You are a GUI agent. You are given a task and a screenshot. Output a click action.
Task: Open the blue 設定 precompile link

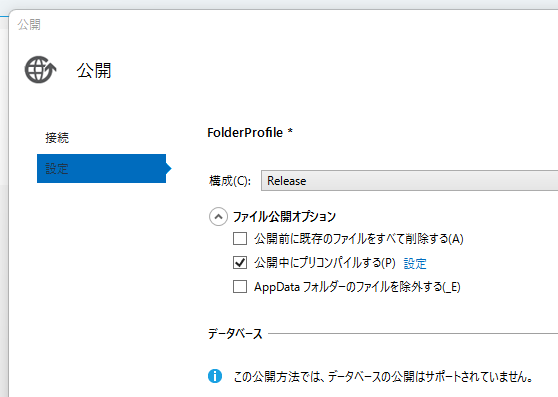click(415, 264)
